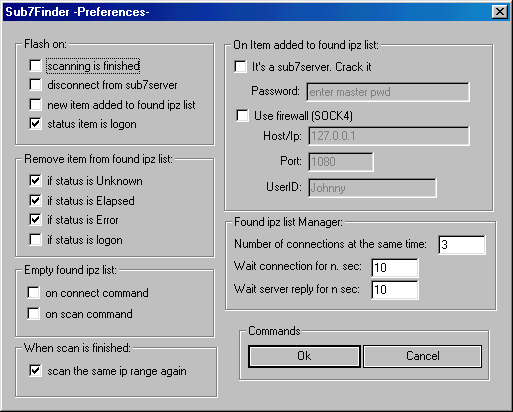Check empty list 'on scan command'
Screen dimensions: 513x412
34,314
